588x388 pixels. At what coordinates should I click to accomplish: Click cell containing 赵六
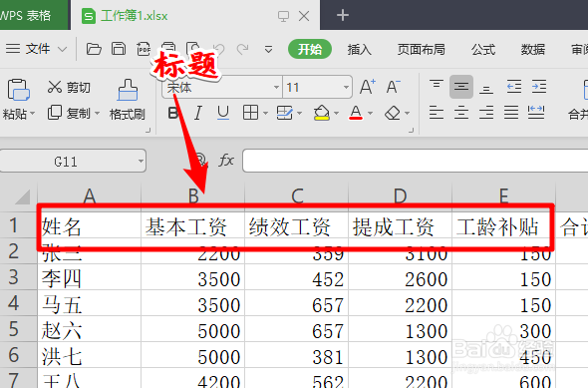90,330
